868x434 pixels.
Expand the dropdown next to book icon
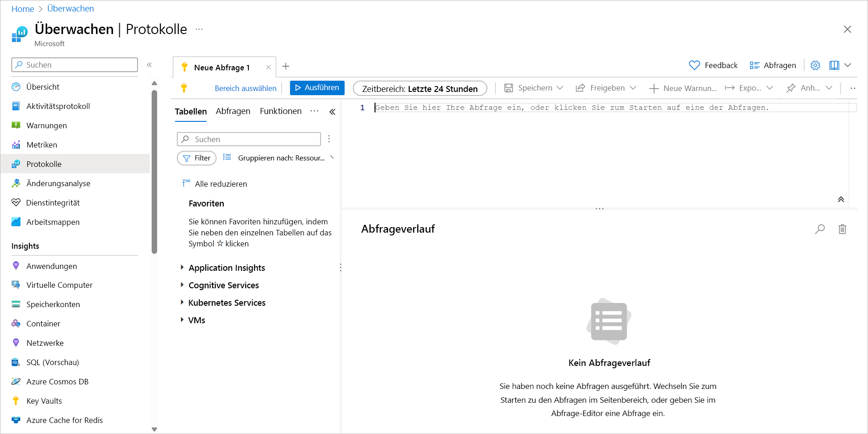pos(848,65)
